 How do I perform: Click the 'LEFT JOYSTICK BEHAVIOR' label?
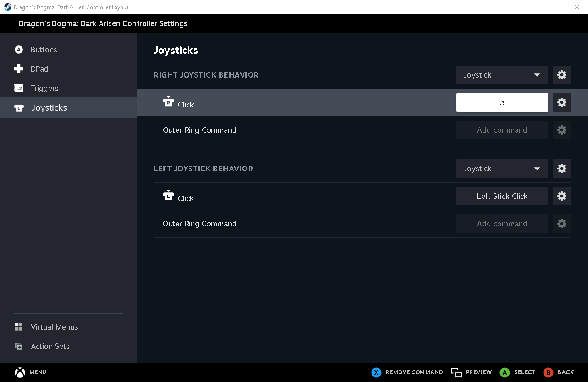coord(203,169)
